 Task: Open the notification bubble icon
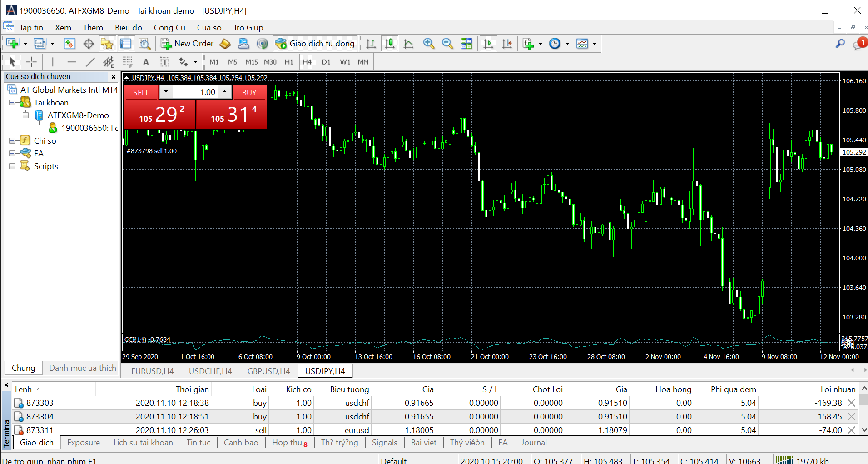(x=859, y=44)
